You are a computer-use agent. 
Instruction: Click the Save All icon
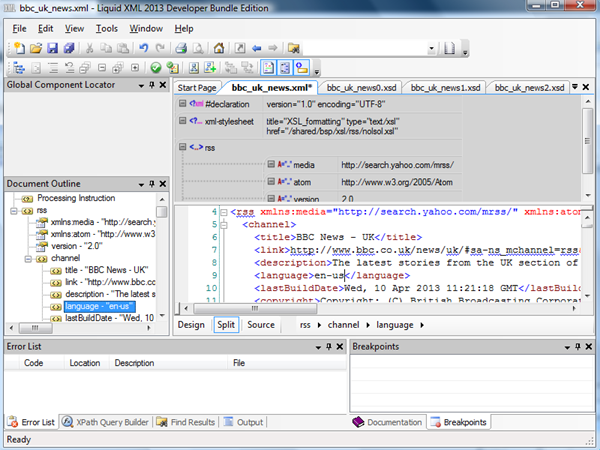coord(69,48)
